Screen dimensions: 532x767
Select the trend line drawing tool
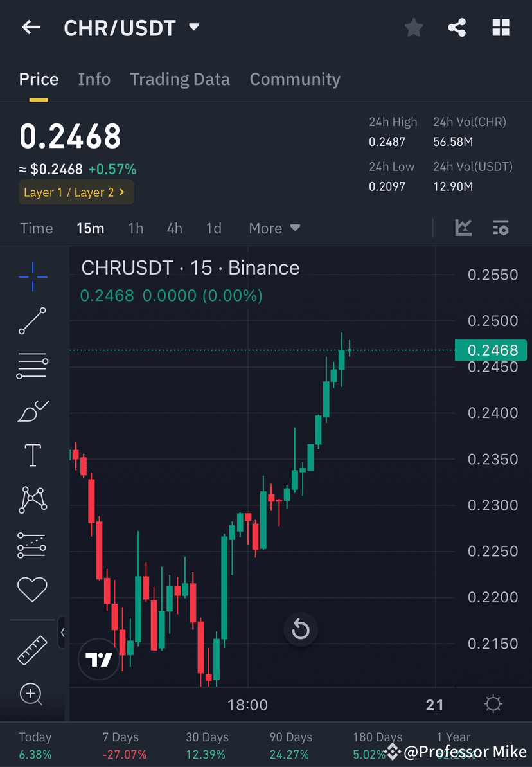tap(32, 321)
